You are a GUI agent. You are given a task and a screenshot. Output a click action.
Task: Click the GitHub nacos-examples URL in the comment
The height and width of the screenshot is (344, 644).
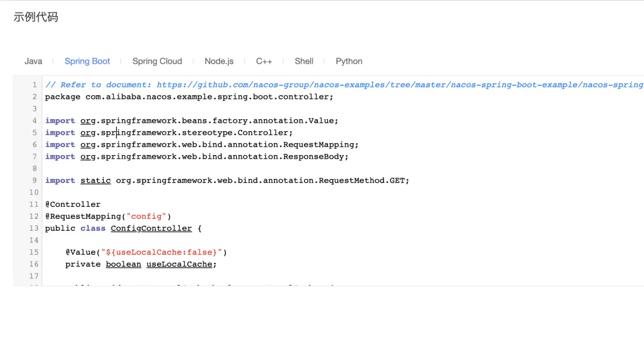(x=400, y=85)
